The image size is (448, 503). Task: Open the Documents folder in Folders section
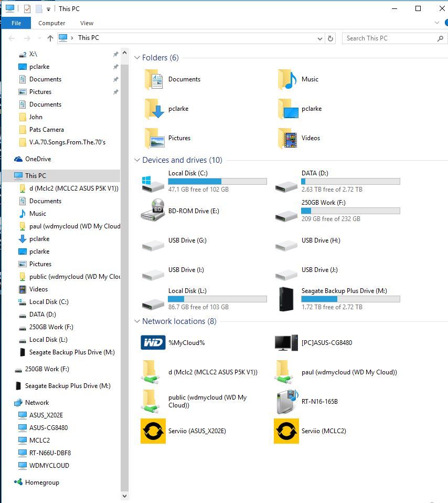click(172, 79)
